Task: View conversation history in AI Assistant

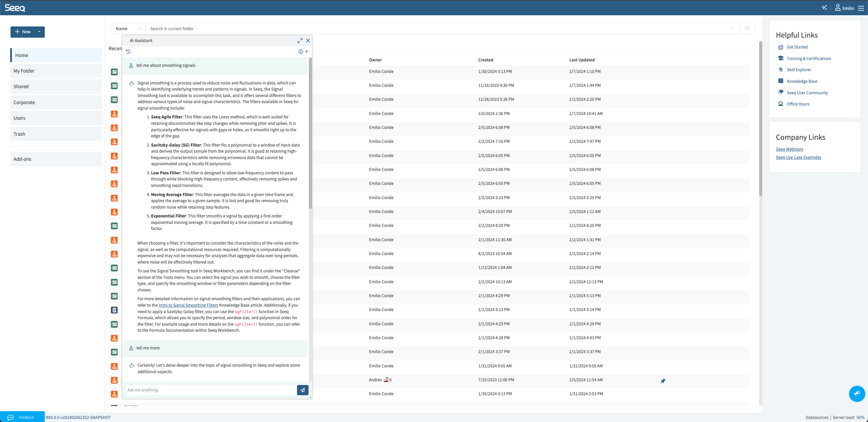Action: (128, 52)
